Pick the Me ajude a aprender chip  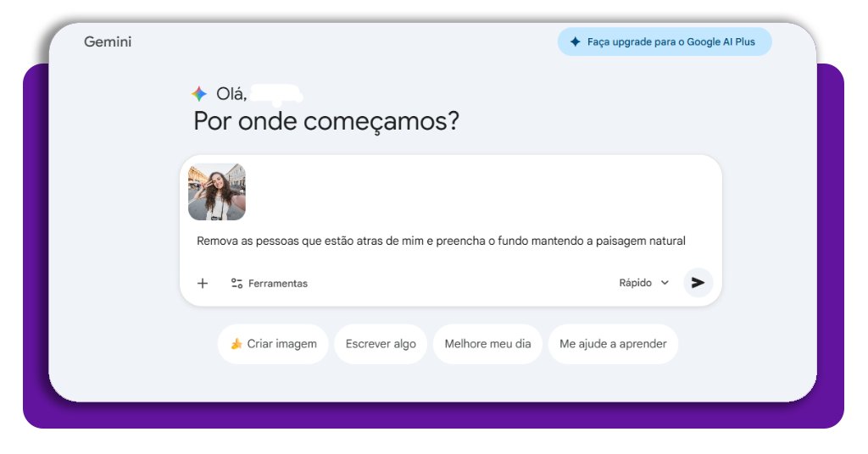tap(613, 344)
